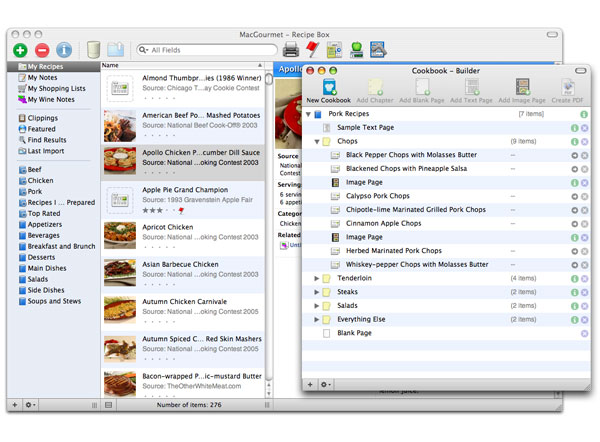Click the printer icon in toolbar
Screen dimensions: 600x442
291,50
